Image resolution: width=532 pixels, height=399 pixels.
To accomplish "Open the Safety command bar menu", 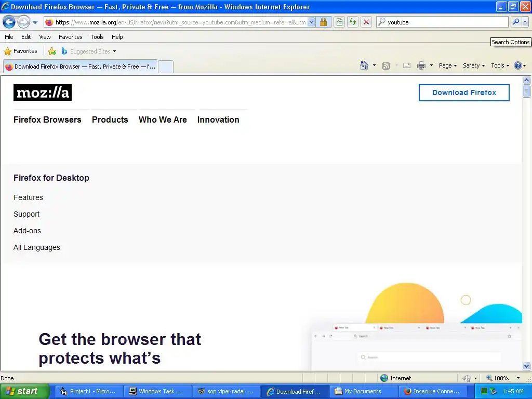I will click(x=474, y=65).
